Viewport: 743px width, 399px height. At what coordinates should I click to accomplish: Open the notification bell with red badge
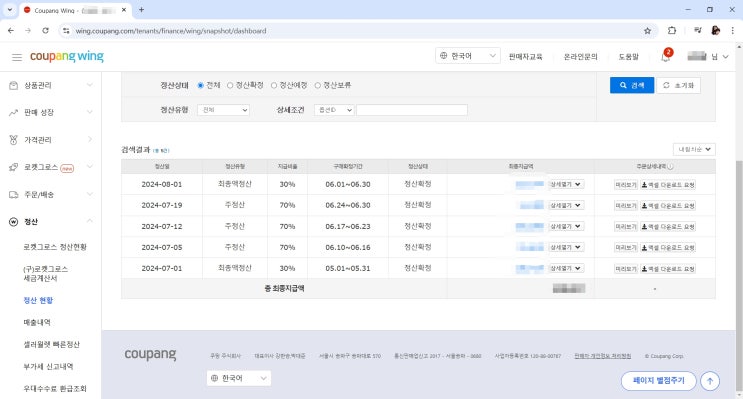(x=666, y=56)
